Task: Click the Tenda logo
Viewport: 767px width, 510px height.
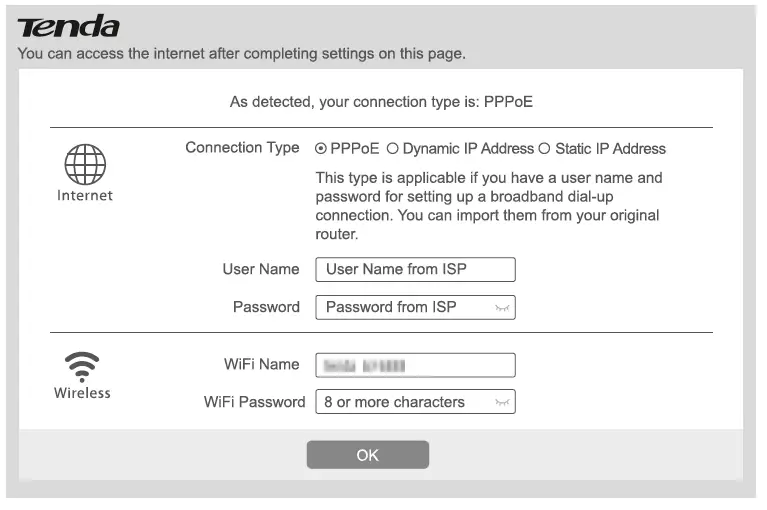Action: 69,27
